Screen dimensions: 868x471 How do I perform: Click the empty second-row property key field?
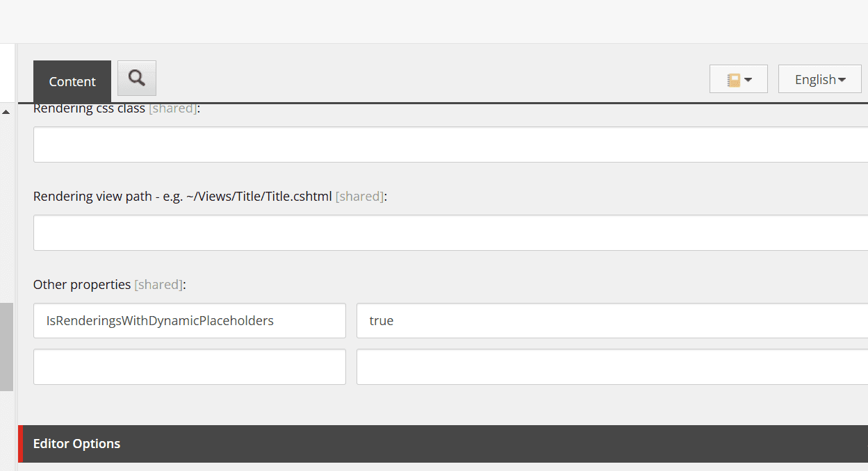tap(189, 367)
